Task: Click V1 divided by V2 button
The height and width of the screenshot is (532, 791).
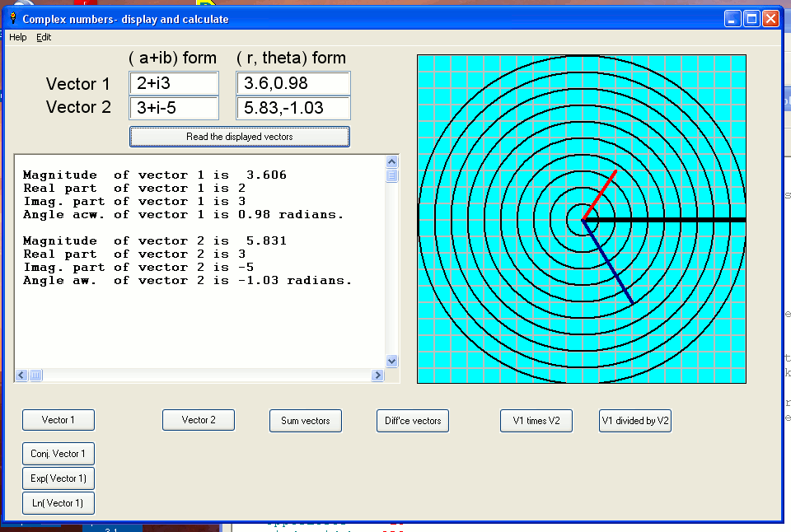Action: coord(635,420)
